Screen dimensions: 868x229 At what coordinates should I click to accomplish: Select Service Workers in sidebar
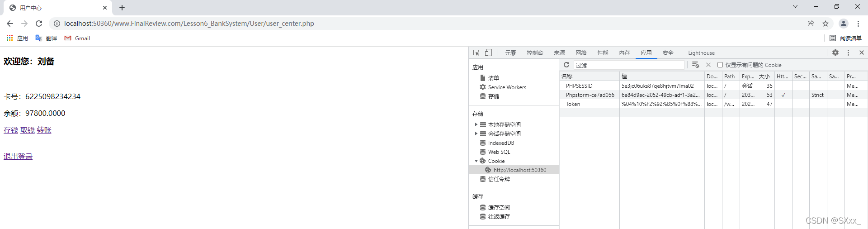click(503, 87)
